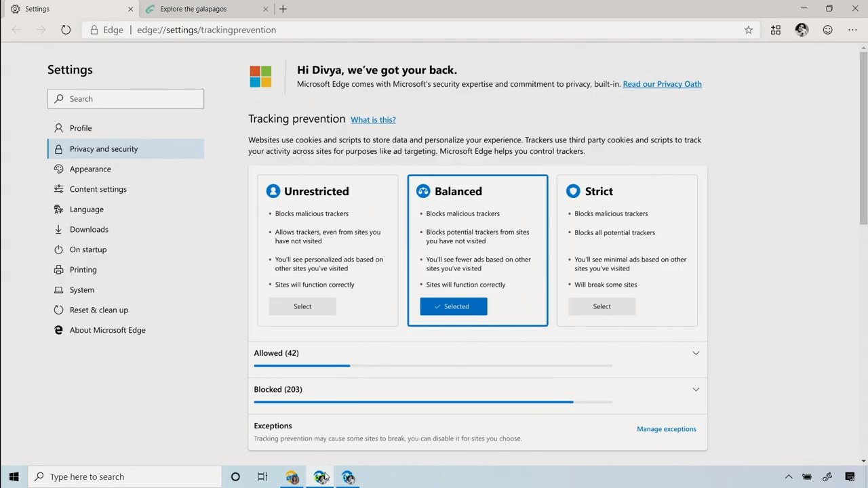Open the profile avatar in toolbar
The width and height of the screenshot is (868, 488).
[802, 30]
